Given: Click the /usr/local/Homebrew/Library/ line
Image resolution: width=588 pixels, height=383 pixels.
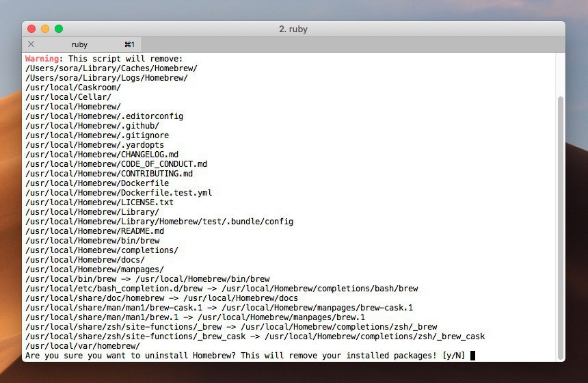Looking at the screenshot, I should (x=92, y=212).
